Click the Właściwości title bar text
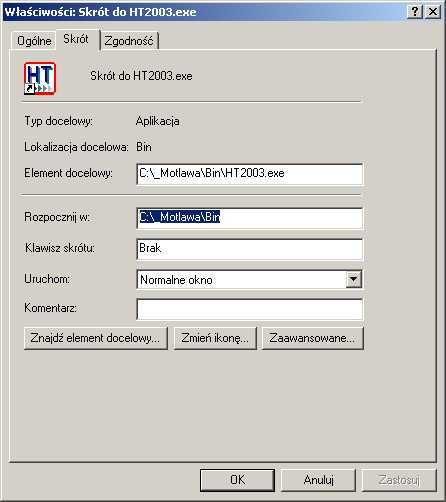 click(x=100, y=12)
